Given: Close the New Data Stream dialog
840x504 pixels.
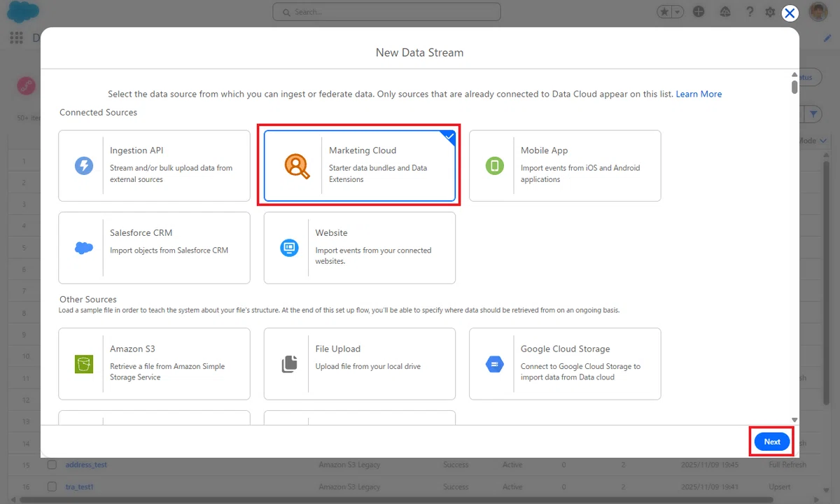Looking at the screenshot, I should click(x=790, y=13).
